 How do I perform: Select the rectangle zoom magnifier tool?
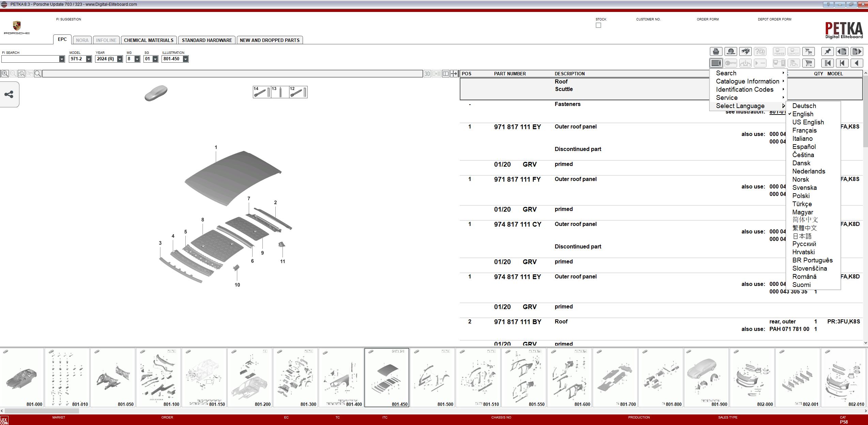[x=21, y=73]
